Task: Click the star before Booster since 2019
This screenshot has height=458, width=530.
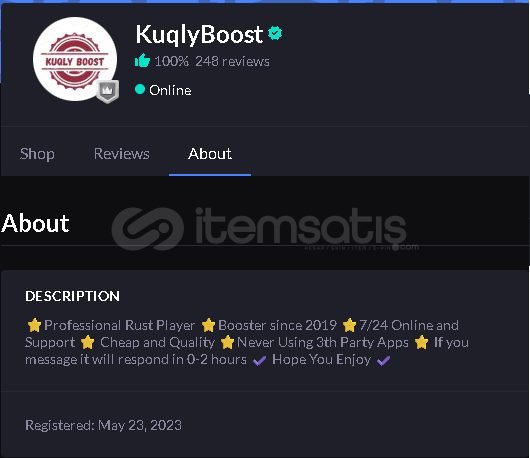Action: coord(208,325)
